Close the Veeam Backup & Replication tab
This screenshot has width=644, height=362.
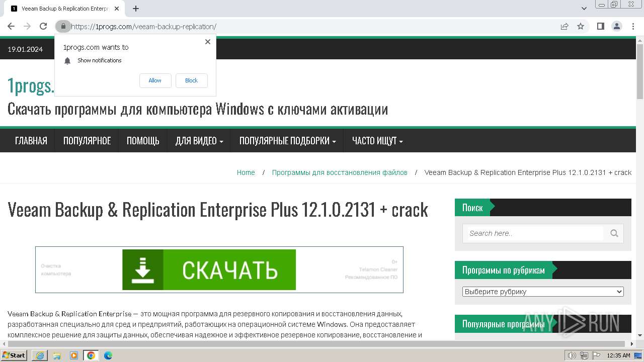pos(117,9)
